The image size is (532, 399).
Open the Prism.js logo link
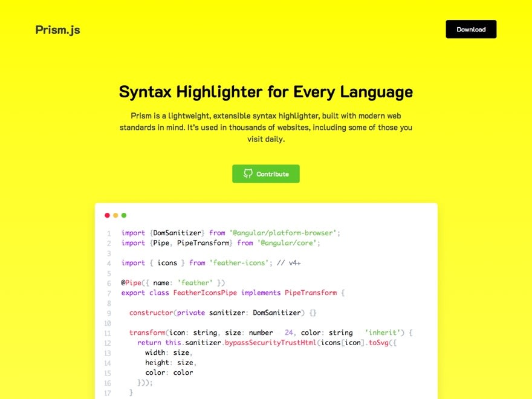[57, 30]
